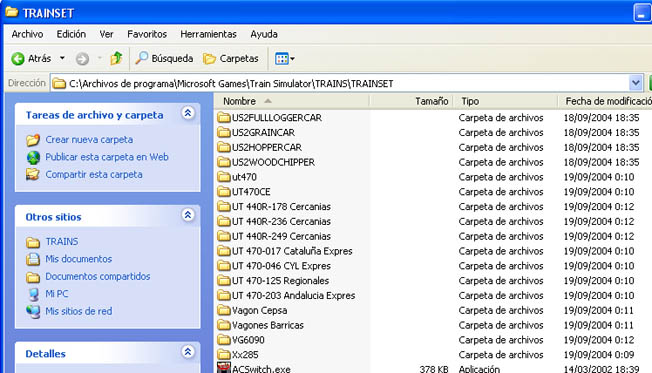Image resolution: width=652 pixels, height=373 pixels.
Task: Open Mis sitios de red icon
Action: (x=33, y=311)
